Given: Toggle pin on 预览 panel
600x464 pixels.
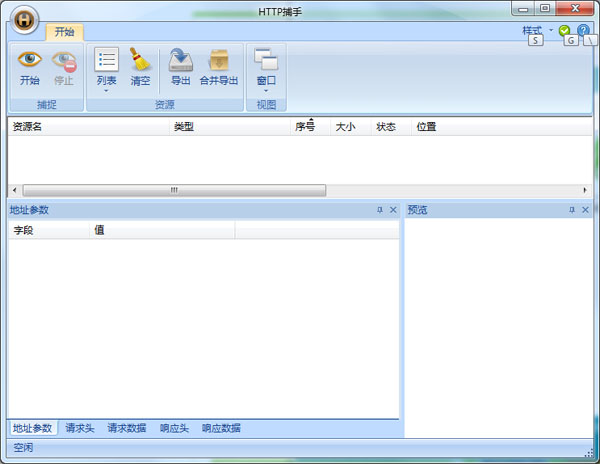Looking at the screenshot, I should tap(572, 210).
